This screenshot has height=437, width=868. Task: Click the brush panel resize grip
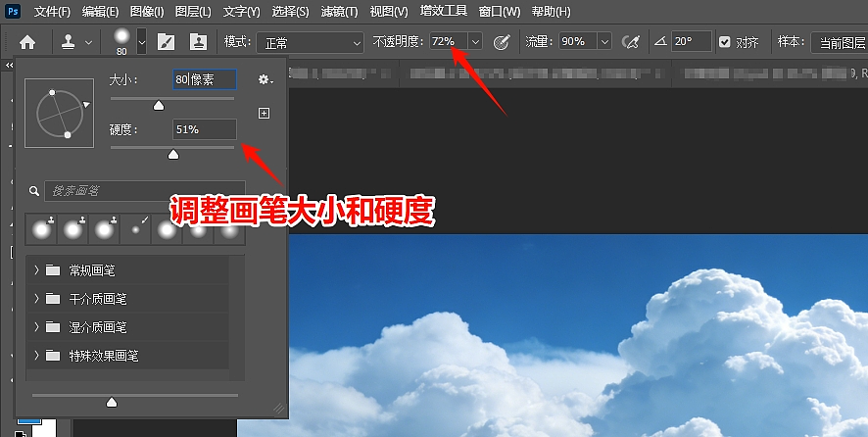point(279,409)
